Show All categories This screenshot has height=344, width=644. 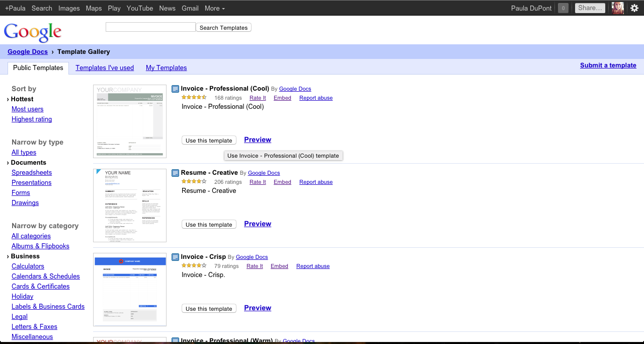point(31,236)
